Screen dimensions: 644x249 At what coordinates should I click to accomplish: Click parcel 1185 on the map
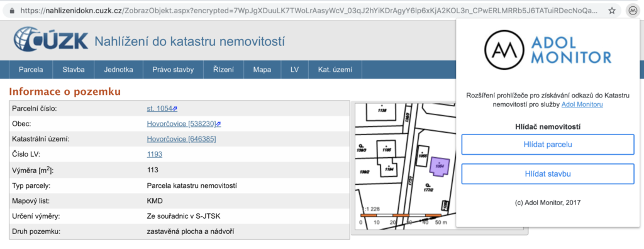tap(387, 149)
